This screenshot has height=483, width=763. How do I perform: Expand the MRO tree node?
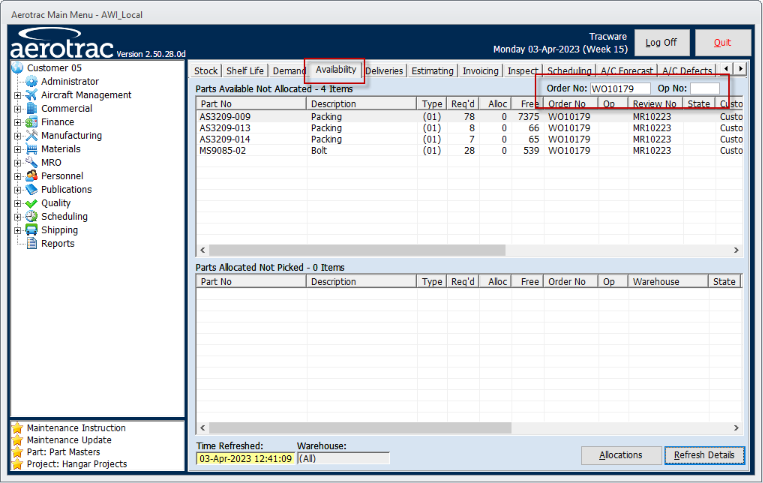(x=17, y=163)
